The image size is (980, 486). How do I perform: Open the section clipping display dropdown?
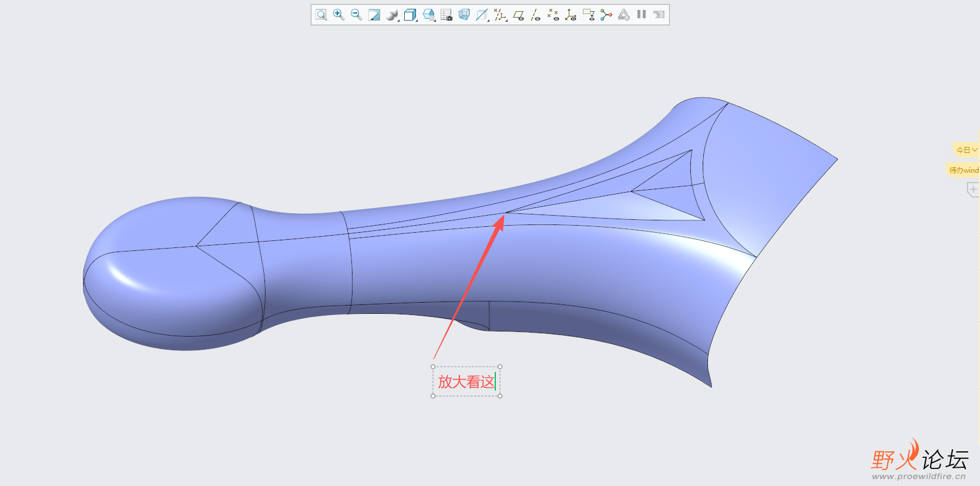click(x=482, y=15)
